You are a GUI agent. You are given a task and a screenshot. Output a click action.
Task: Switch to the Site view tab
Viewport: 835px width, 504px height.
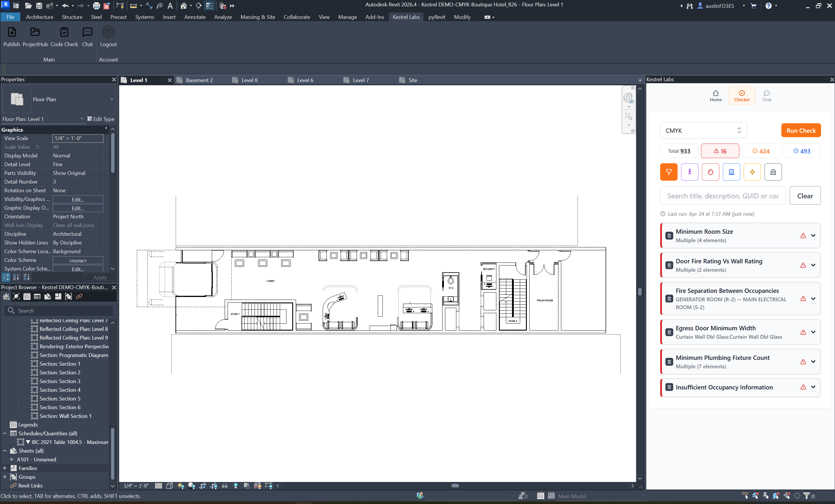point(412,80)
